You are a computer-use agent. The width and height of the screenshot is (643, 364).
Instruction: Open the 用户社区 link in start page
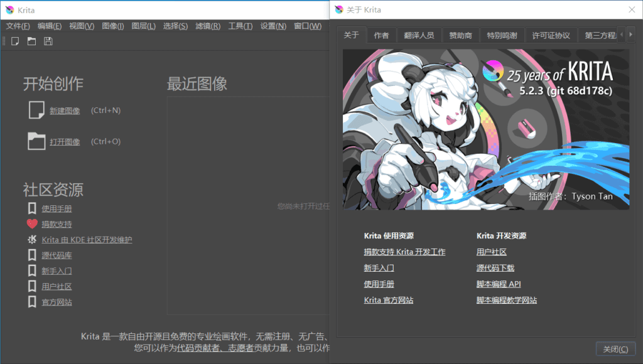point(57,287)
